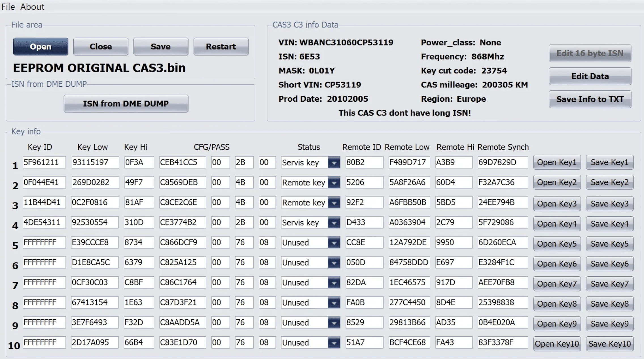Click Open Key10 button
The width and height of the screenshot is (644, 359).
coord(557,344)
